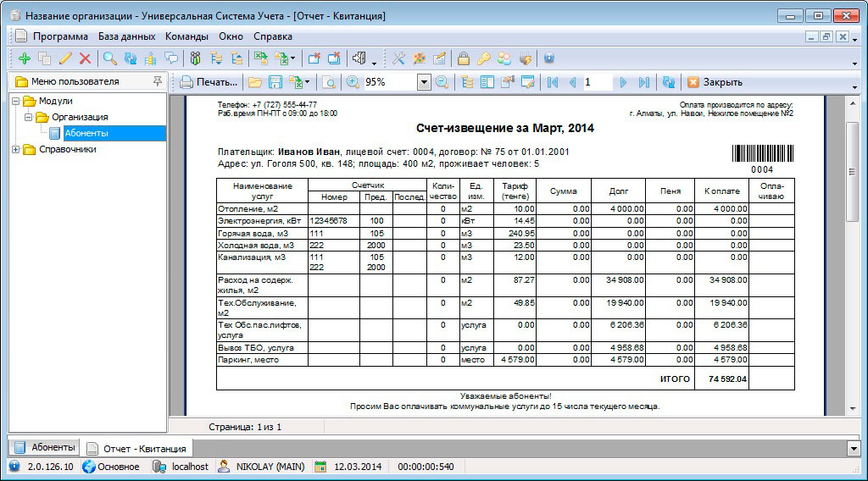The image size is (868, 481).
Task: Open the main toolbar Excel import dropdown
Action: click(292, 58)
